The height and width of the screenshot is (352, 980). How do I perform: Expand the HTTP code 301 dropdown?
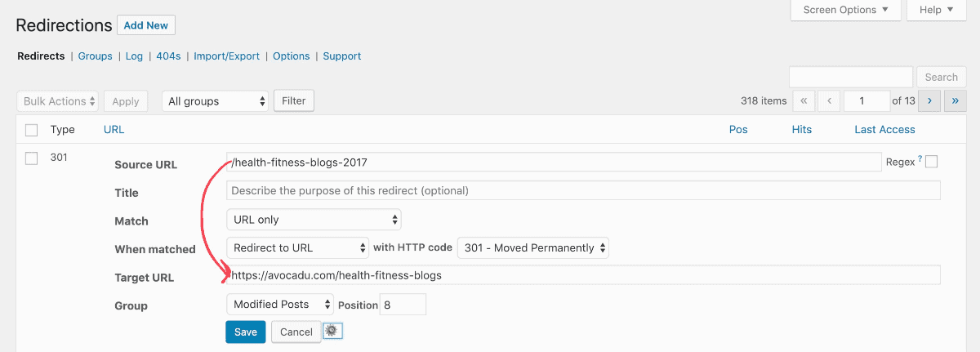click(x=533, y=248)
